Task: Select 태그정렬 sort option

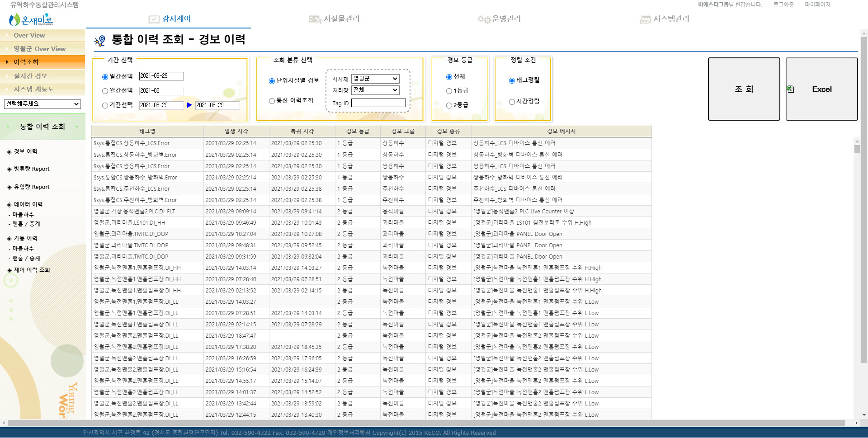Action: pyautogui.click(x=512, y=80)
